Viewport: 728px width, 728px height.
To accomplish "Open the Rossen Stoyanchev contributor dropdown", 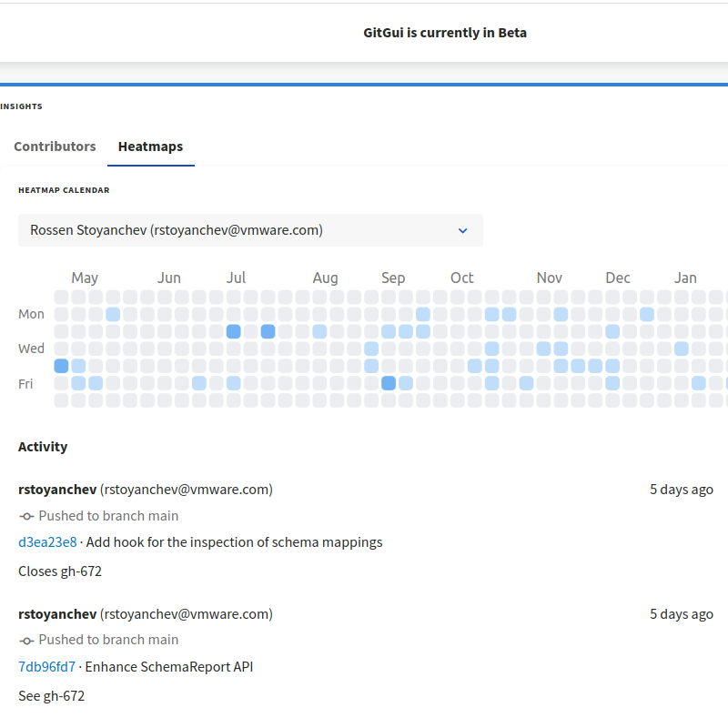I will (x=250, y=230).
